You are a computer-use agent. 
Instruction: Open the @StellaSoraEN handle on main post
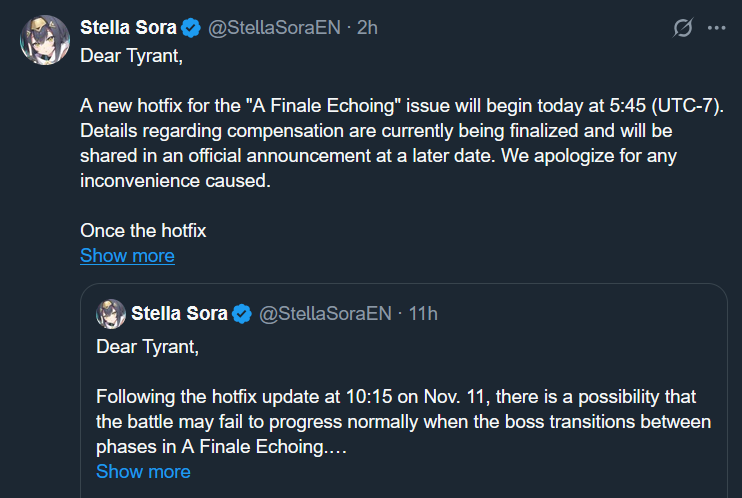click(272, 28)
